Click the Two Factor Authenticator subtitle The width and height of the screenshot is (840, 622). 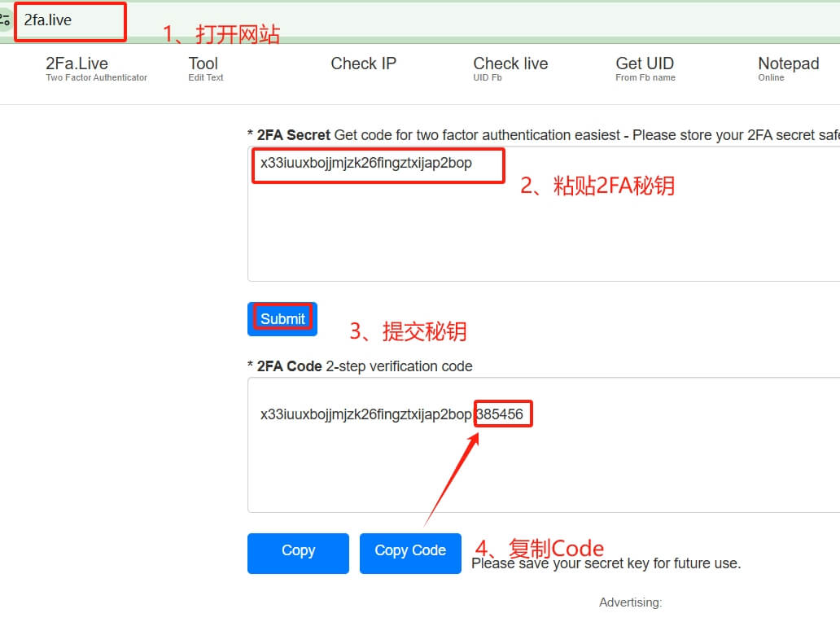(x=96, y=77)
